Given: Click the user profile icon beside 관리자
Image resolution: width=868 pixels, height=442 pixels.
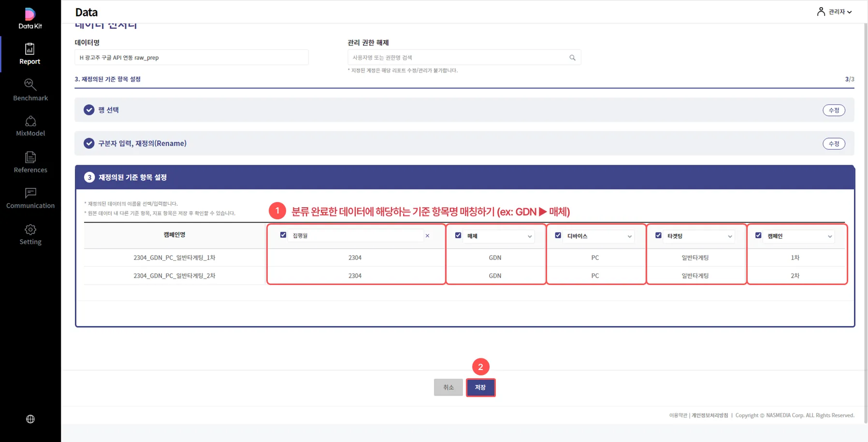Looking at the screenshot, I should point(821,12).
